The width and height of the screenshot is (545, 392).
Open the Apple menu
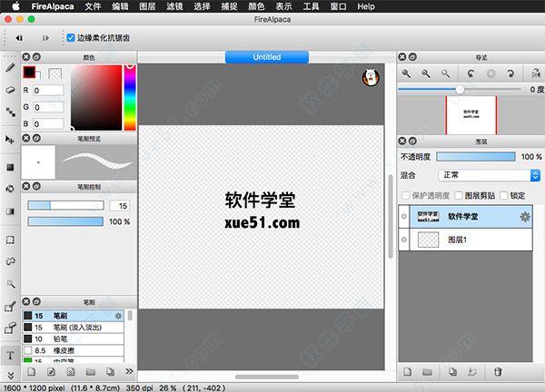15,6
